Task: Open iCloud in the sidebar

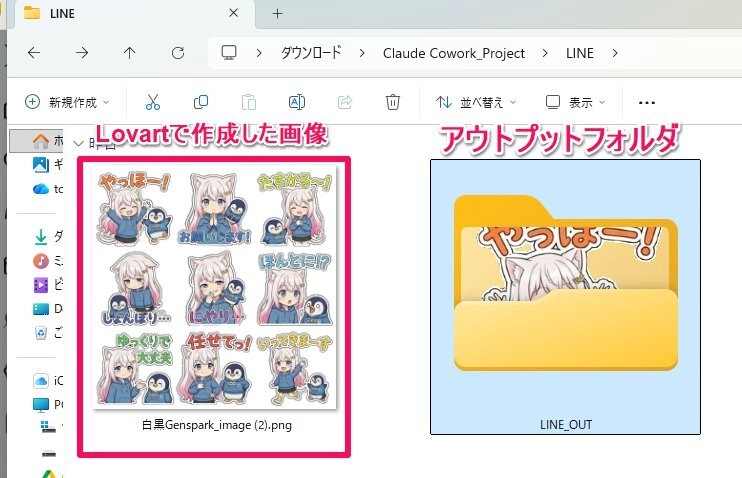Action: coord(47,381)
